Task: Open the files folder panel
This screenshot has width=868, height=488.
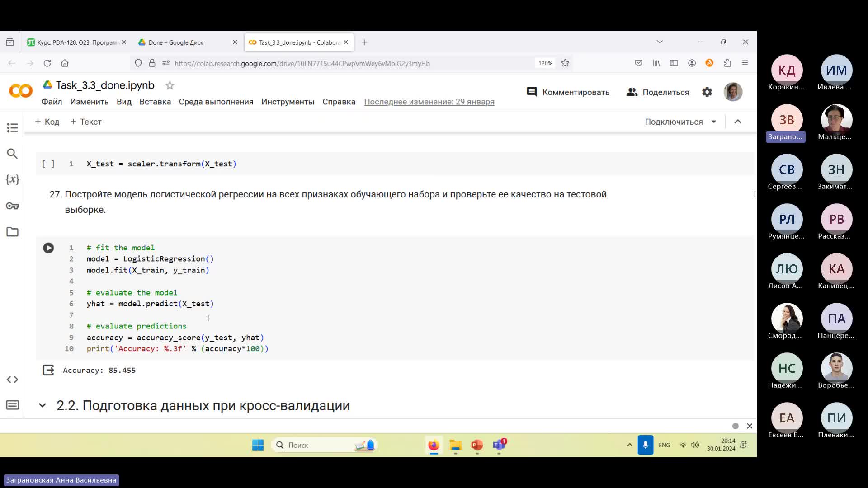Action: [12, 232]
